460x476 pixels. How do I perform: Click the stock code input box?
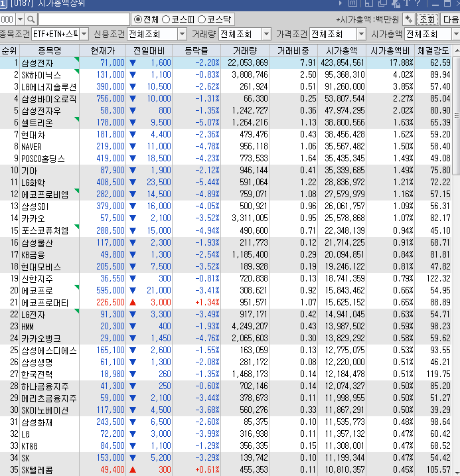click(7, 20)
